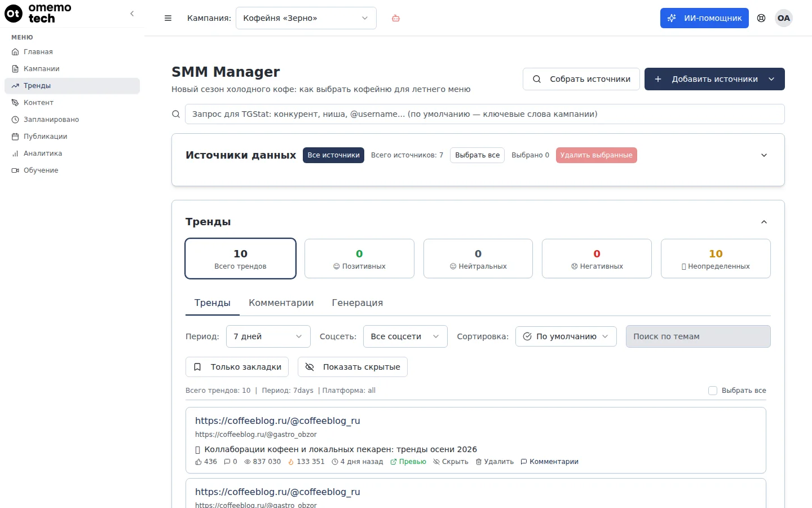Open the Соцсеть dropdown Все соцсети

[x=405, y=336]
